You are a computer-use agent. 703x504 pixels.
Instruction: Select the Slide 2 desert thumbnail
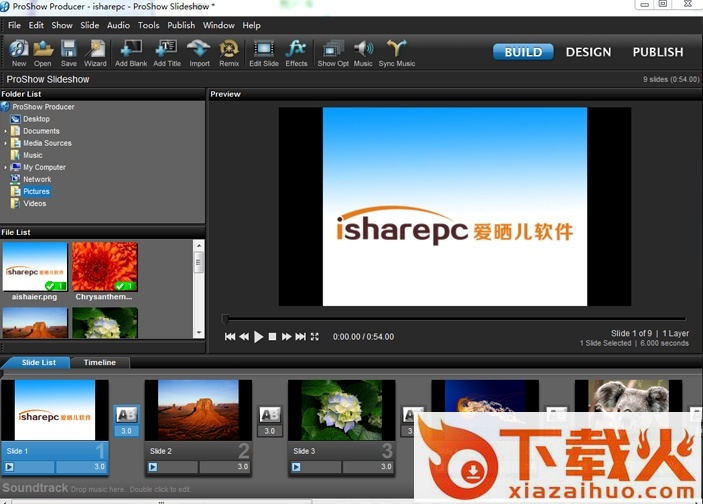coord(198,410)
